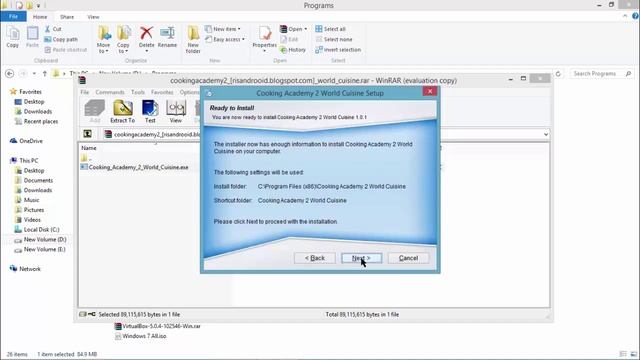Open OneDrive in navigation pane
Screen dimensions: 640x360
(27, 141)
